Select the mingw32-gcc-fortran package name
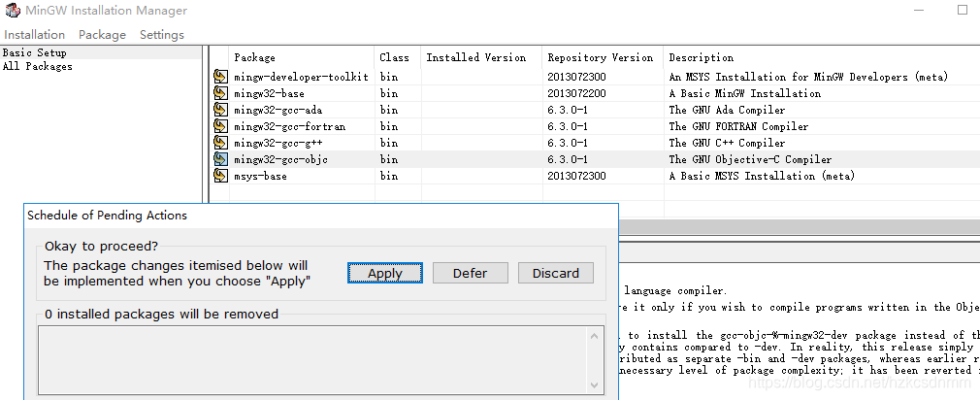 coord(290,127)
